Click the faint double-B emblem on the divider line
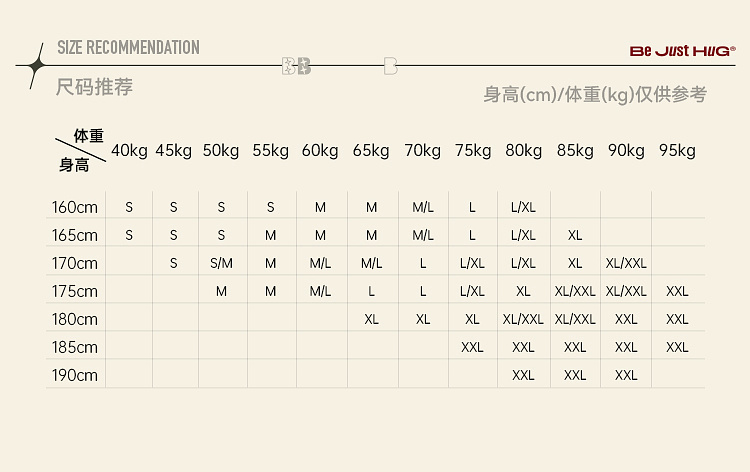 297,66
